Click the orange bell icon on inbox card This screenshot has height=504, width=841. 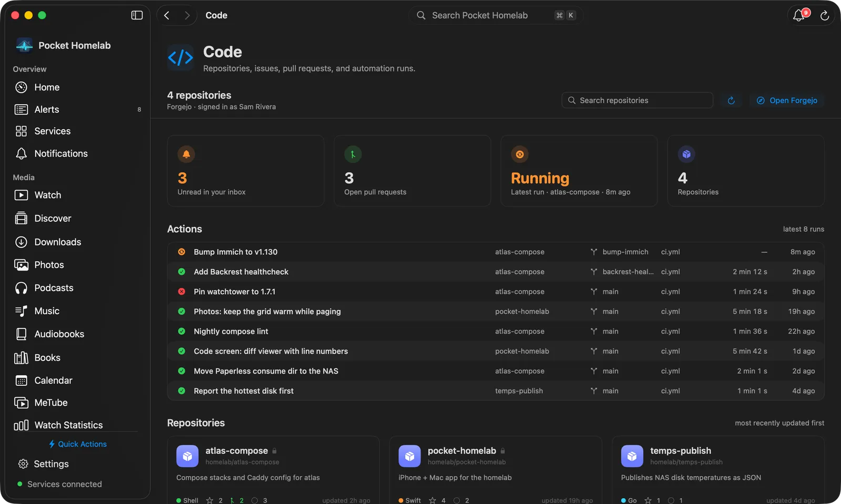(186, 154)
